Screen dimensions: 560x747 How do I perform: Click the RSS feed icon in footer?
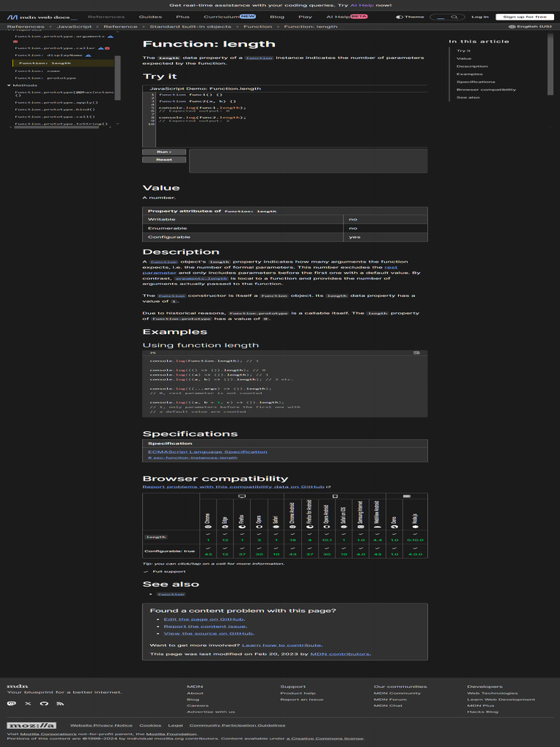(x=60, y=703)
